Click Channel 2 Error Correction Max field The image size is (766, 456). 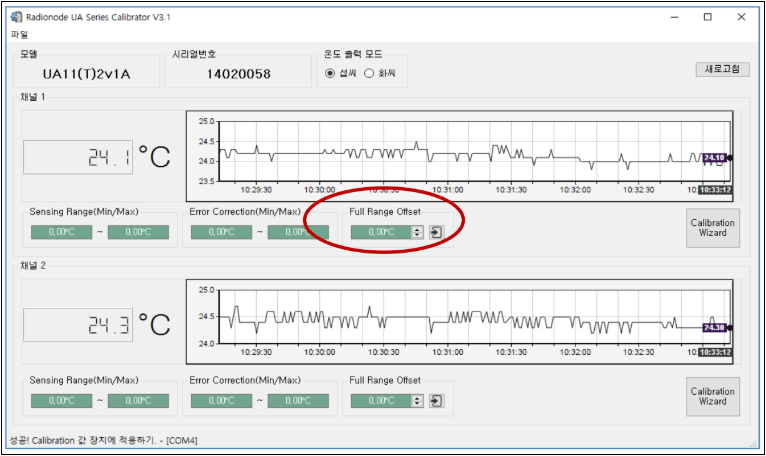[298, 401]
